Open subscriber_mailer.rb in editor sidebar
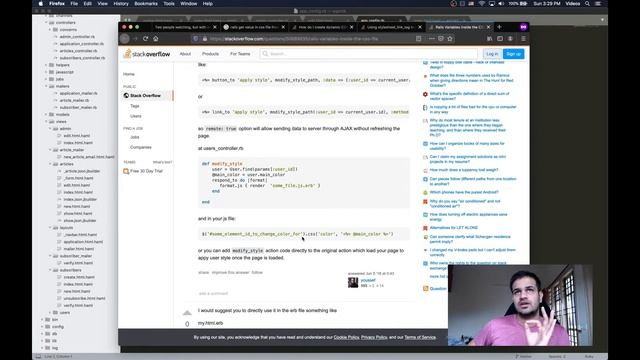The height and width of the screenshot is (360, 640). (78, 107)
